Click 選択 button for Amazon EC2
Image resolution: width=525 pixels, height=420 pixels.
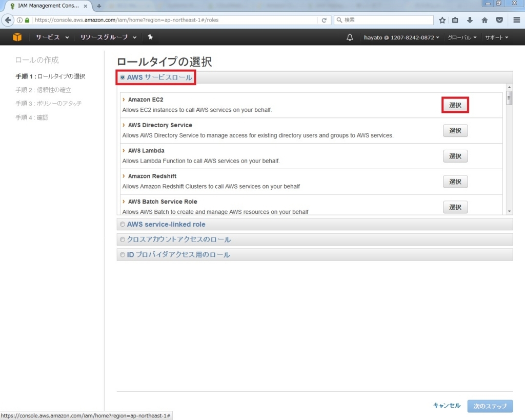pos(455,105)
